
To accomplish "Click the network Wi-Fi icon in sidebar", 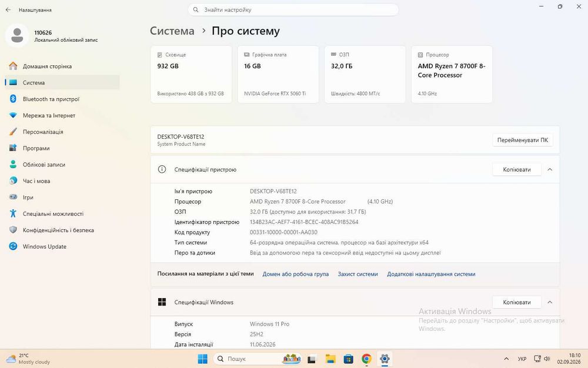I will tap(13, 115).
